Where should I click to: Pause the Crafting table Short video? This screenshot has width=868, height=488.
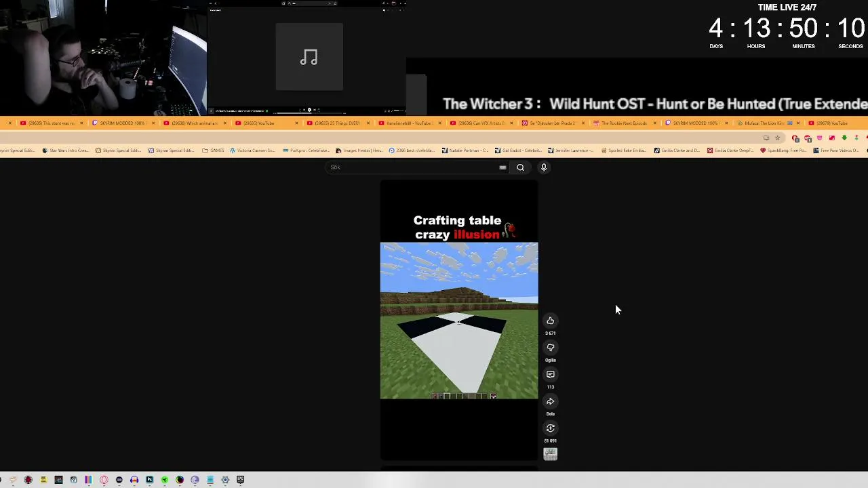point(459,321)
